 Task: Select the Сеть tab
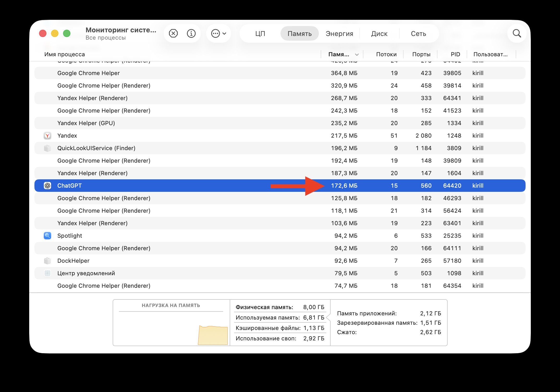[418, 34]
